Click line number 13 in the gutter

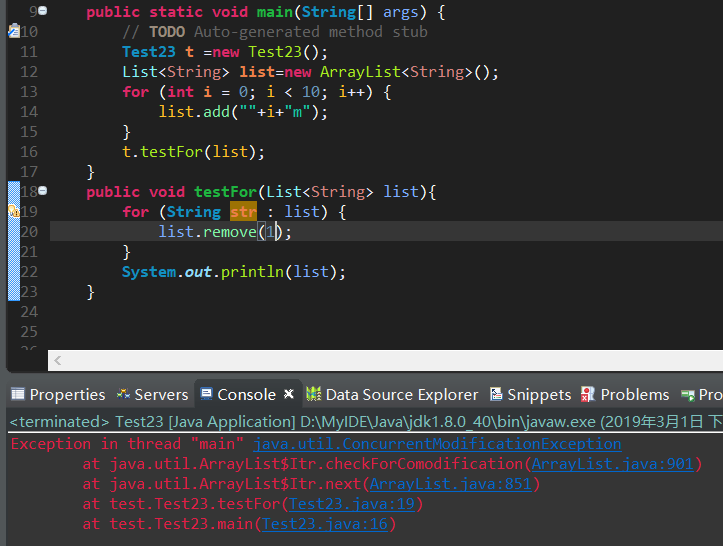tap(29, 92)
